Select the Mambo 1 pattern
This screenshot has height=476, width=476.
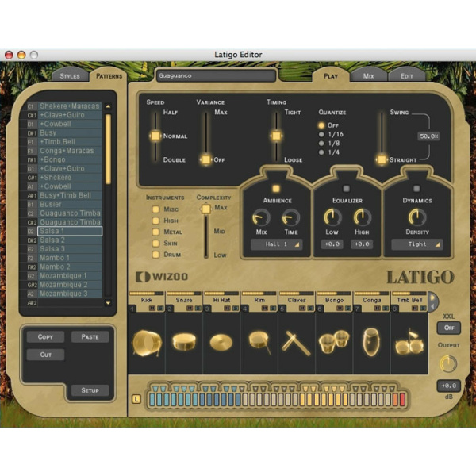pyautogui.click(x=70, y=258)
